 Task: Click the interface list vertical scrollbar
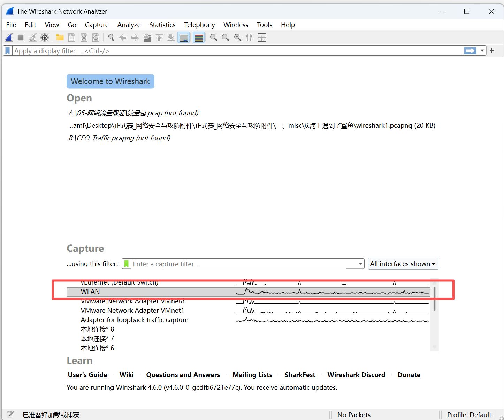pyautogui.click(x=434, y=299)
